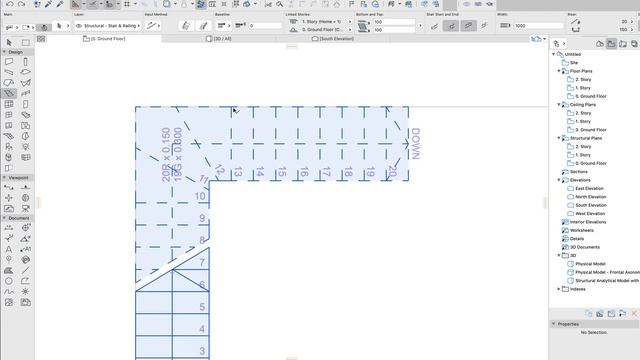Click the Redo arrow in top toolbar
The image size is (640, 360).
21,4
